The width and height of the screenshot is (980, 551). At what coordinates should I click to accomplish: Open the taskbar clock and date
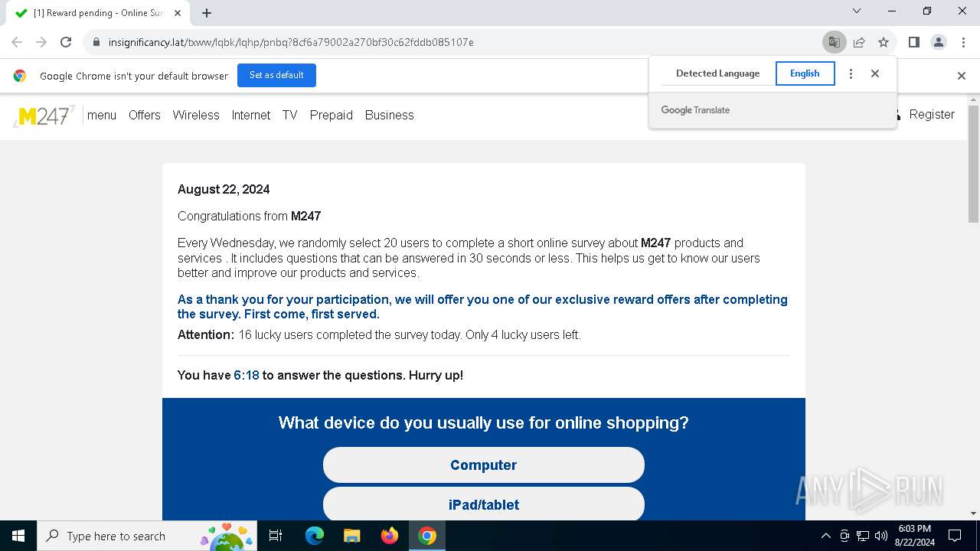914,536
